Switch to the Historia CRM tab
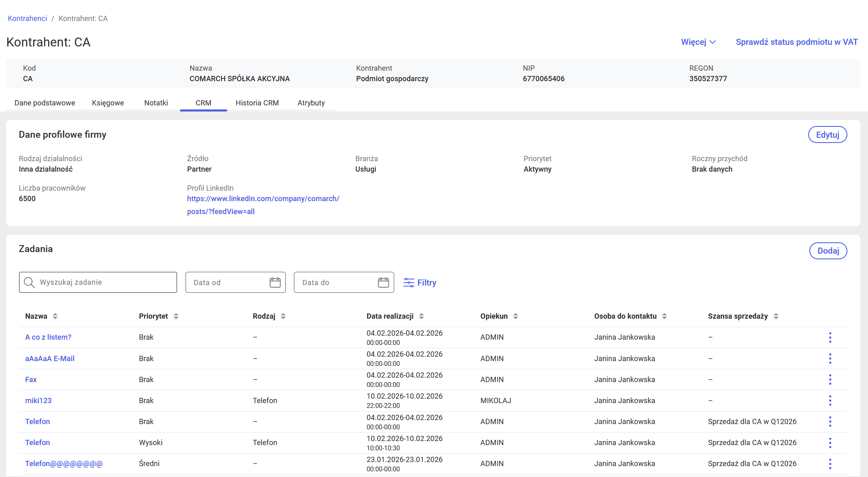This screenshot has width=868, height=477. coord(257,103)
